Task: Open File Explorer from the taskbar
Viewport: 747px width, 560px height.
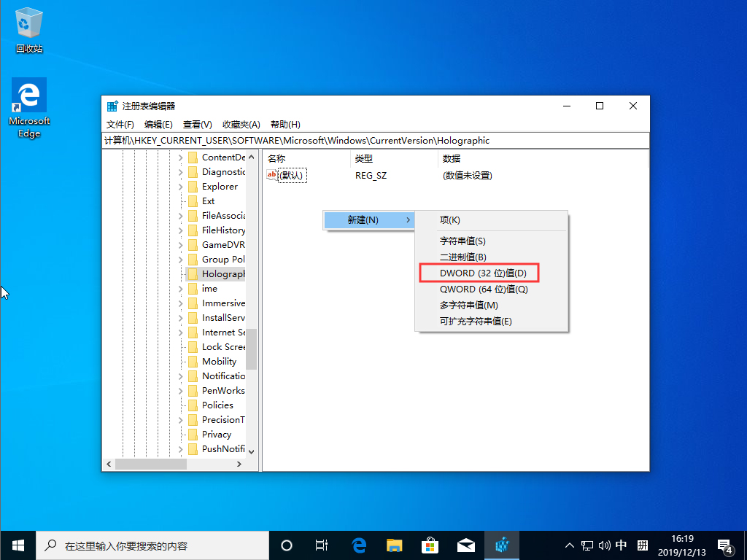Action: point(394,545)
